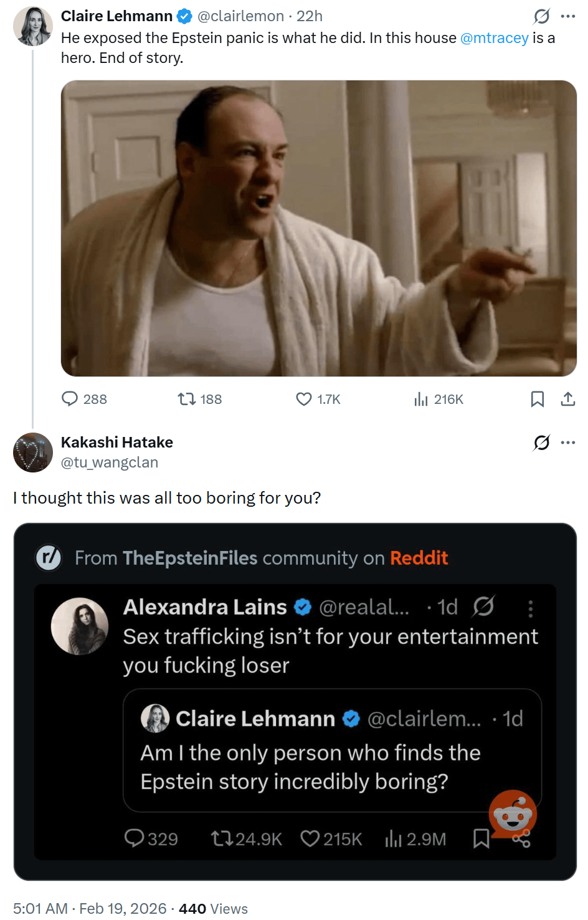The image size is (588, 920).
Task: Click the share icon on Claire's tweet
Action: [567, 399]
